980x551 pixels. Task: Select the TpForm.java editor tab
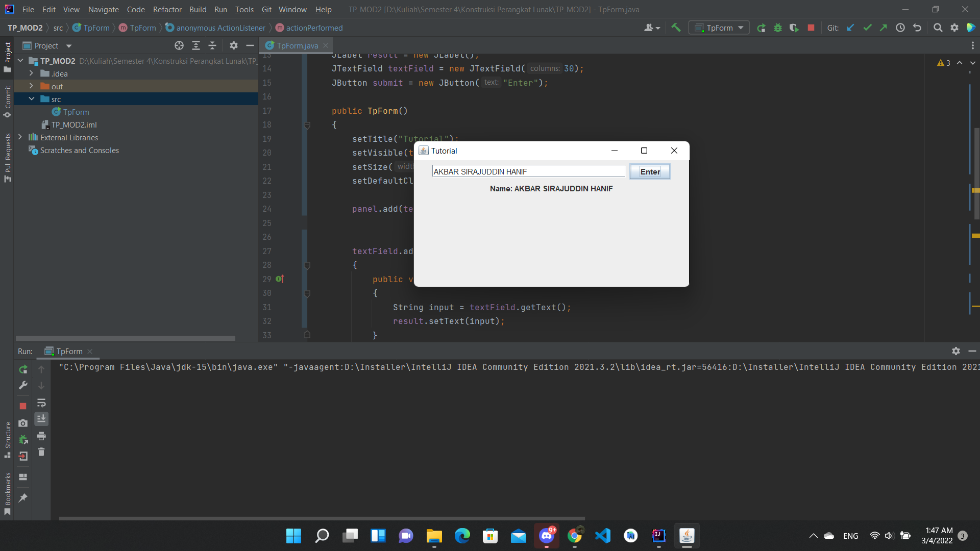pyautogui.click(x=297, y=45)
